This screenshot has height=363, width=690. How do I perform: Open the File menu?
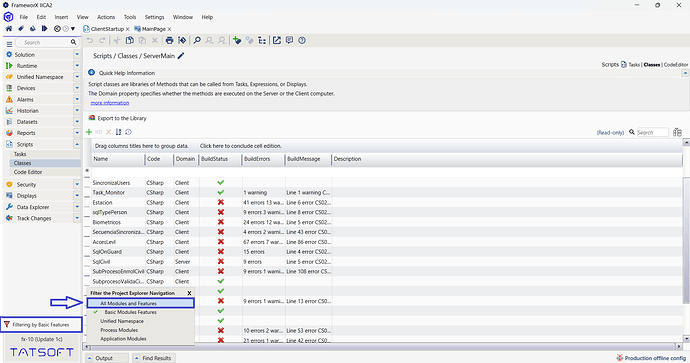(x=24, y=17)
